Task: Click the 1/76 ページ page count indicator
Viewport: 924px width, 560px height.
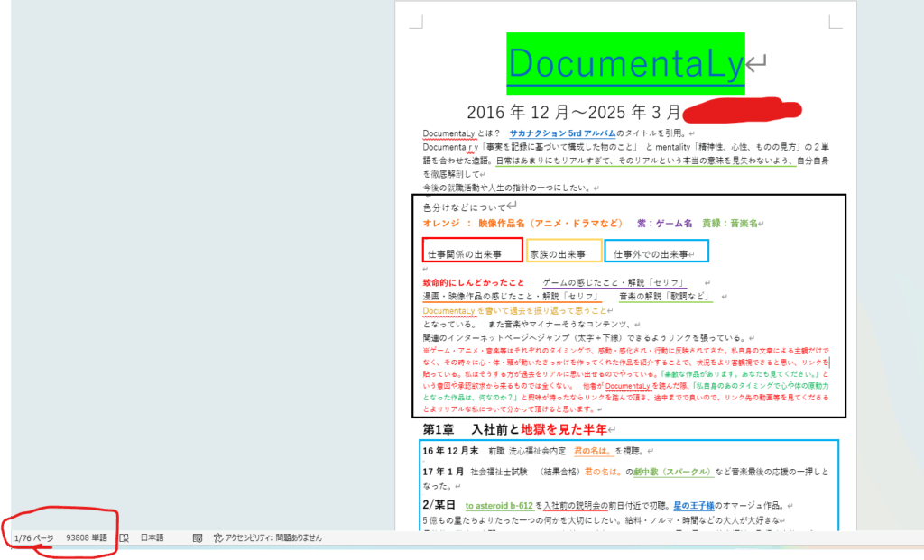Action: point(34,537)
